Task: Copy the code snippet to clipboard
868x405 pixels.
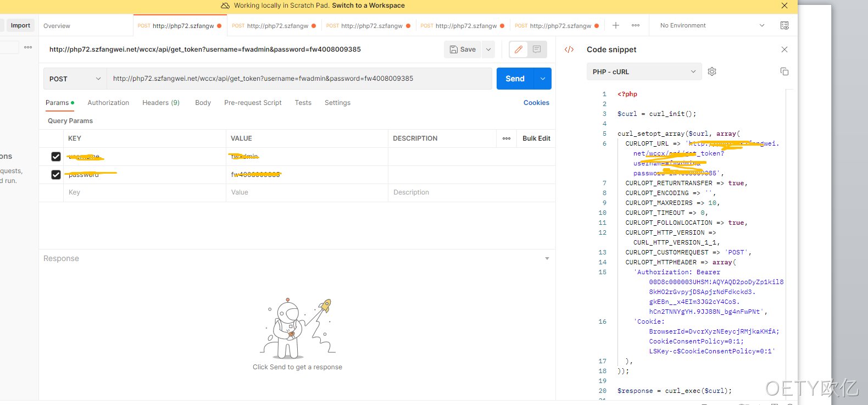Action: tap(784, 71)
